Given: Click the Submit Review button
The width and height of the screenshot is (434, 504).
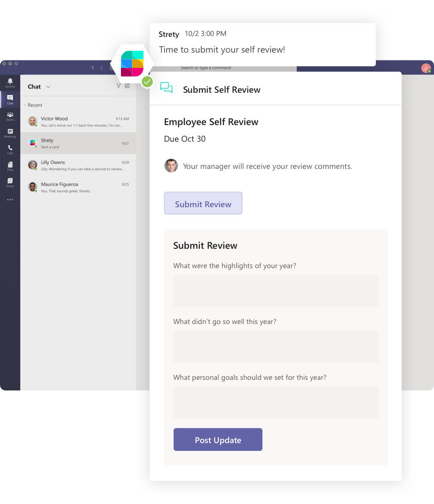Looking at the screenshot, I should point(203,203).
